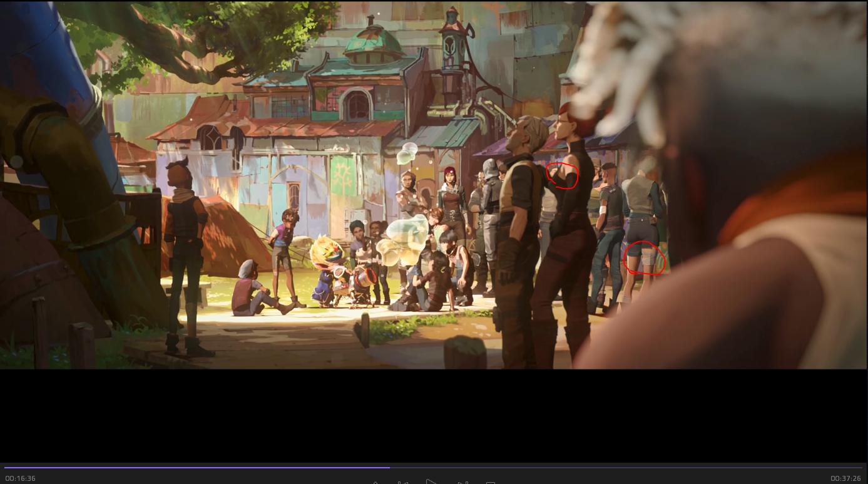Seek forward on the unplayed gray progress bar
The height and width of the screenshot is (484, 868).
(x=626, y=467)
